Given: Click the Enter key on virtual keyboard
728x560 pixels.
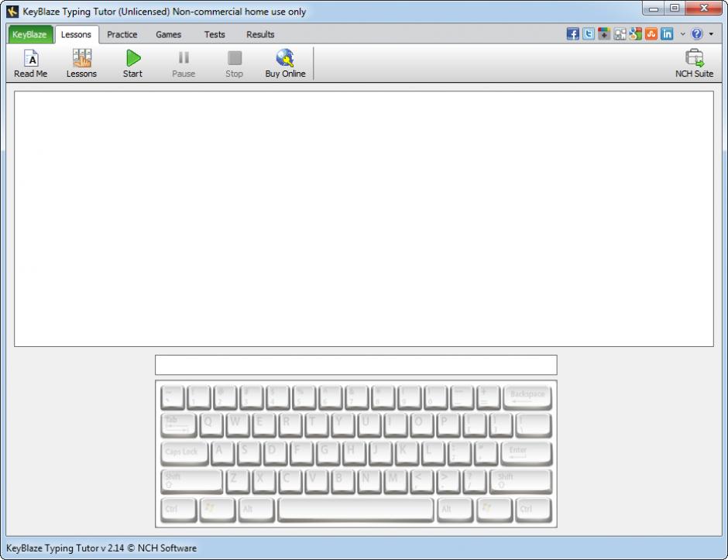Looking at the screenshot, I should pyautogui.click(x=527, y=454).
